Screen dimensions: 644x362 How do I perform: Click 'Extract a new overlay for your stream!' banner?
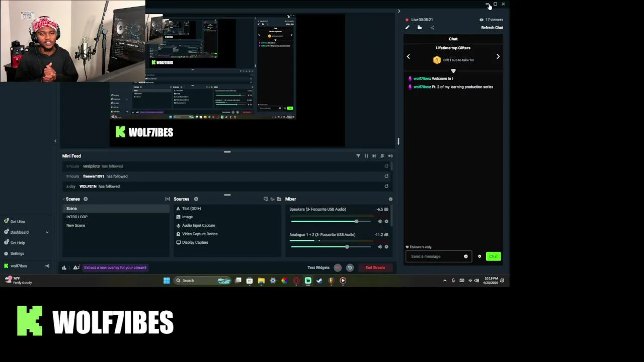[x=115, y=267]
